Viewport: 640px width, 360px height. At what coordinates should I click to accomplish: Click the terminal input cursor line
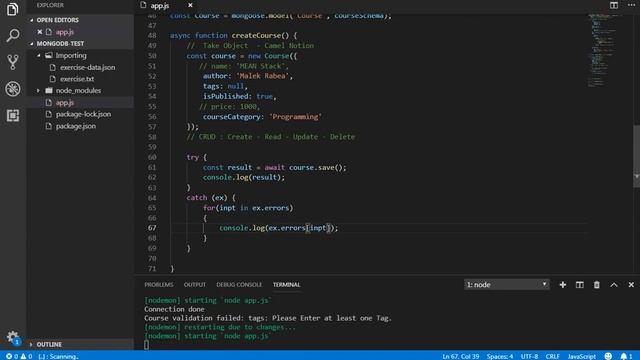pos(146,345)
